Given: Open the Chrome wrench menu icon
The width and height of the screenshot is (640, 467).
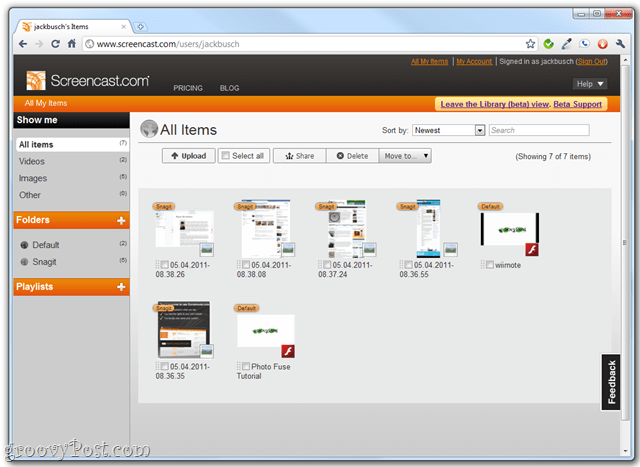Looking at the screenshot, I should [620, 44].
